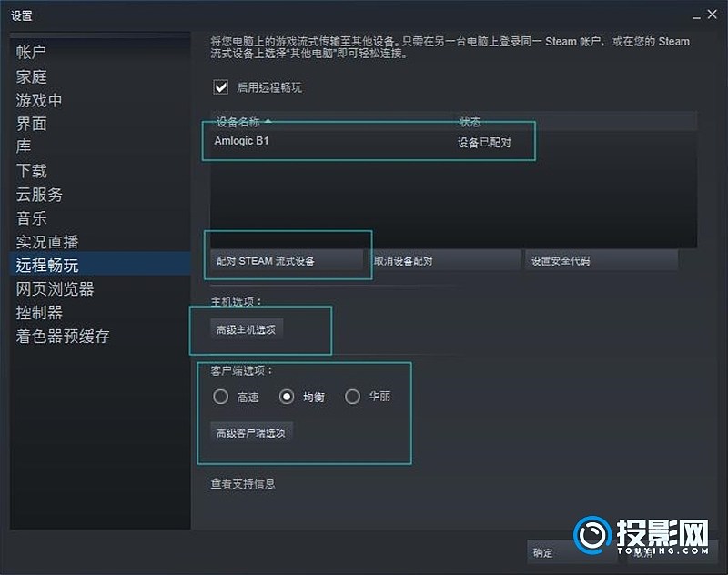Image resolution: width=728 pixels, height=575 pixels.
Task: Click the 取消设备配对 button
Action: (x=444, y=261)
